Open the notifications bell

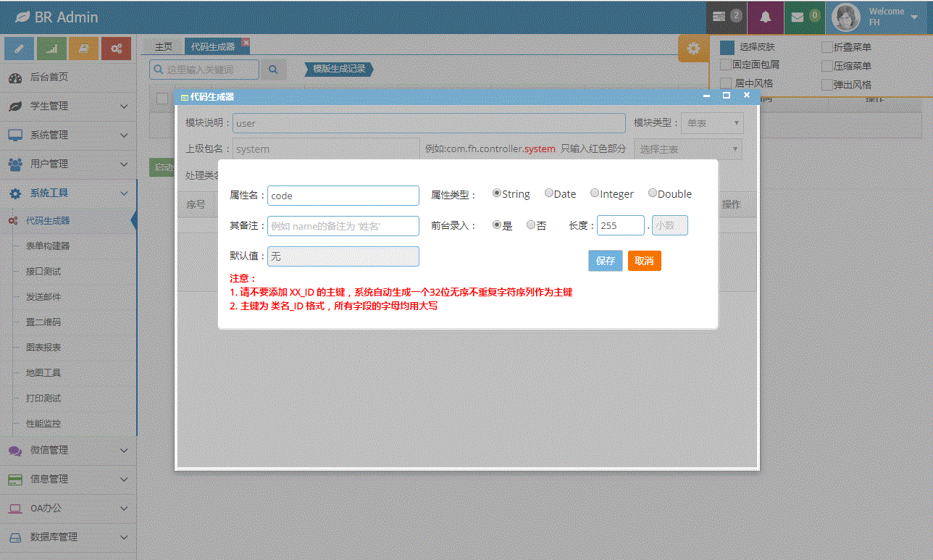pos(766,17)
